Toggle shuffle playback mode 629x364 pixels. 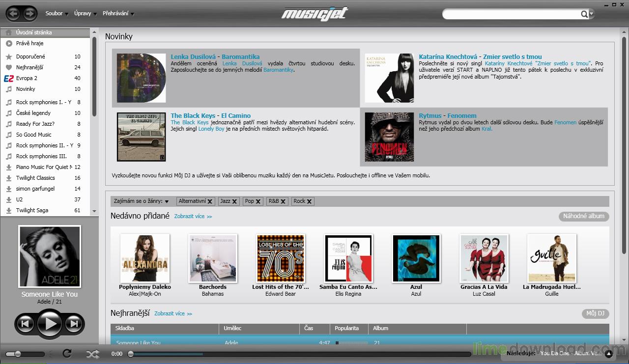click(x=92, y=354)
